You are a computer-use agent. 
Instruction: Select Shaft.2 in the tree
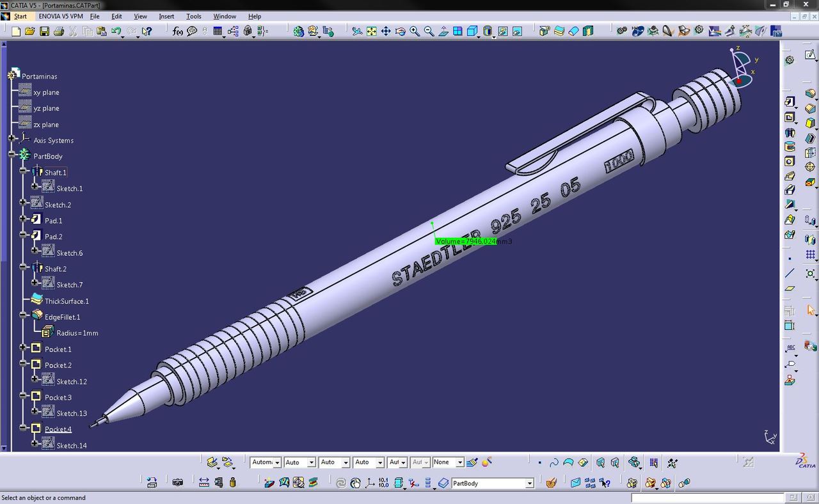(56, 269)
